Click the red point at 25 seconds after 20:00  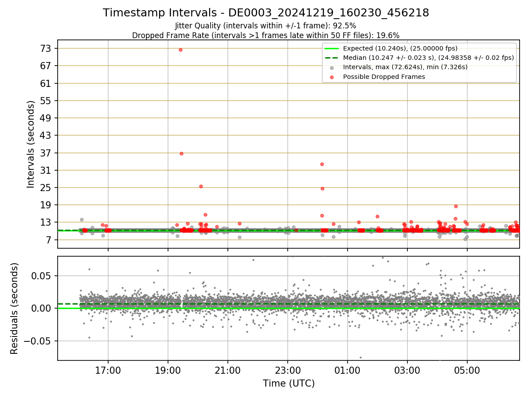(201, 186)
